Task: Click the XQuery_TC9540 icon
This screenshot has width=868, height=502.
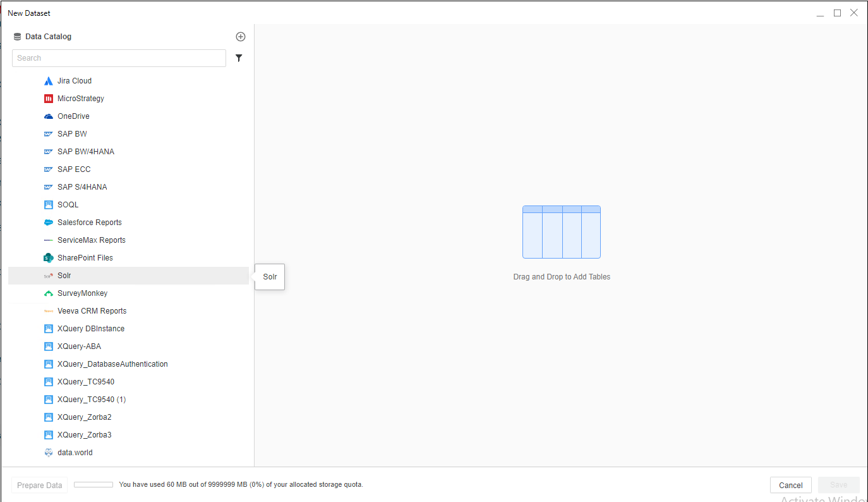Action: (49, 382)
